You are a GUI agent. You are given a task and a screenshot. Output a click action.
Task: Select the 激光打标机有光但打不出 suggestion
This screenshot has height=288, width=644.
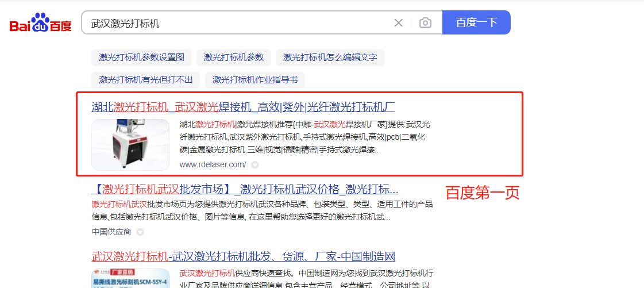click(x=145, y=80)
